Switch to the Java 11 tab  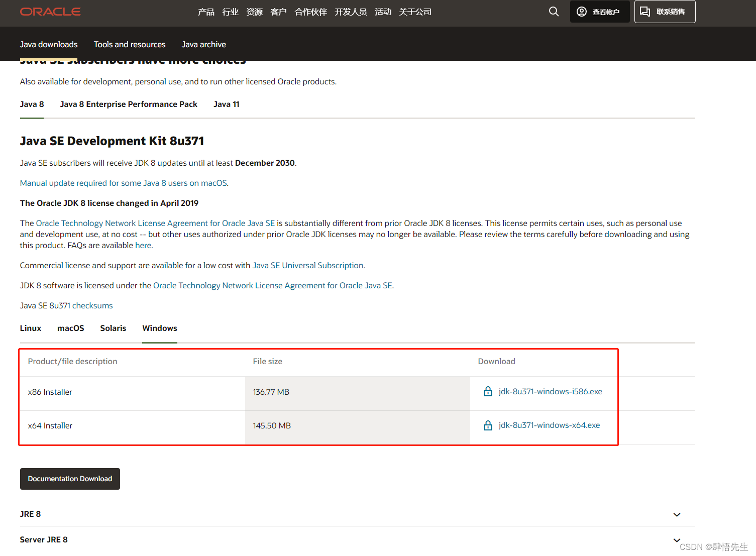click(226, 104)
